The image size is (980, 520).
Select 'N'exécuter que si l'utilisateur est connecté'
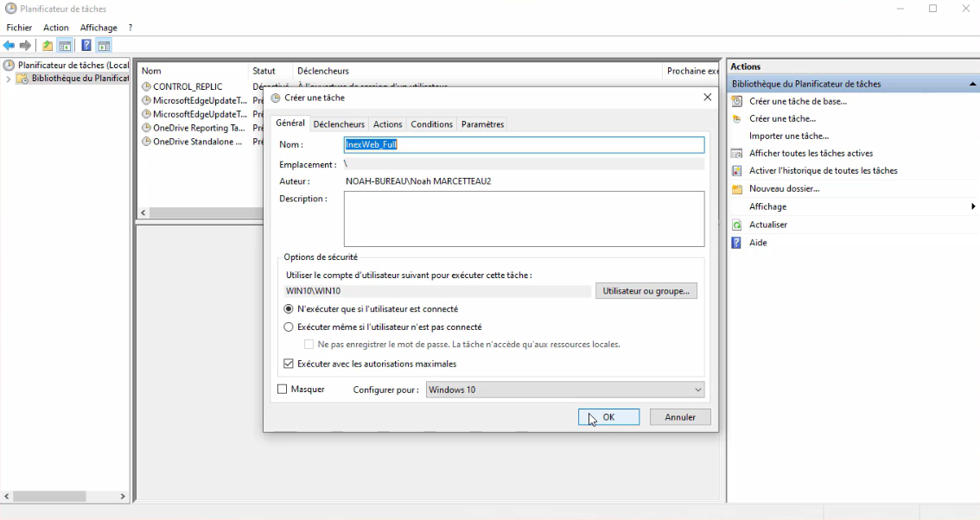(x=289, y=309)
